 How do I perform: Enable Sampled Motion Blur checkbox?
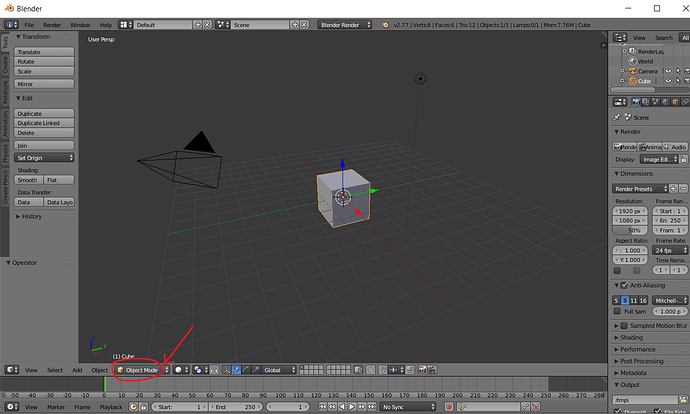624,326
